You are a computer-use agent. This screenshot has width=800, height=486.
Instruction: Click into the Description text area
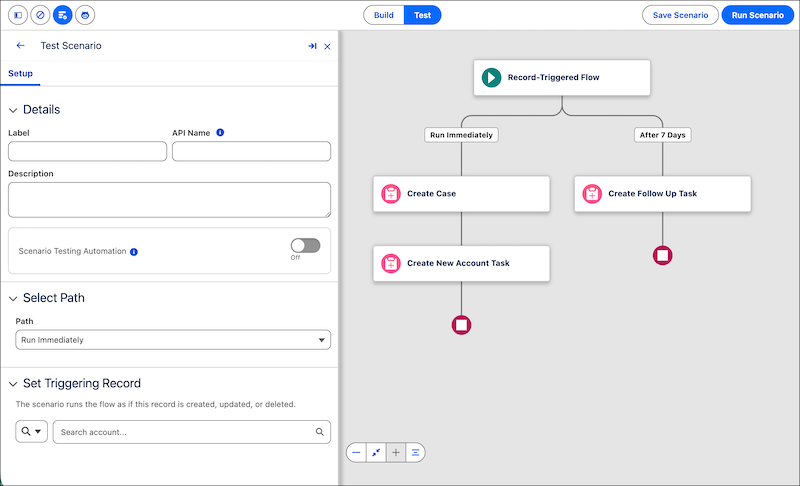pos(169,200)
